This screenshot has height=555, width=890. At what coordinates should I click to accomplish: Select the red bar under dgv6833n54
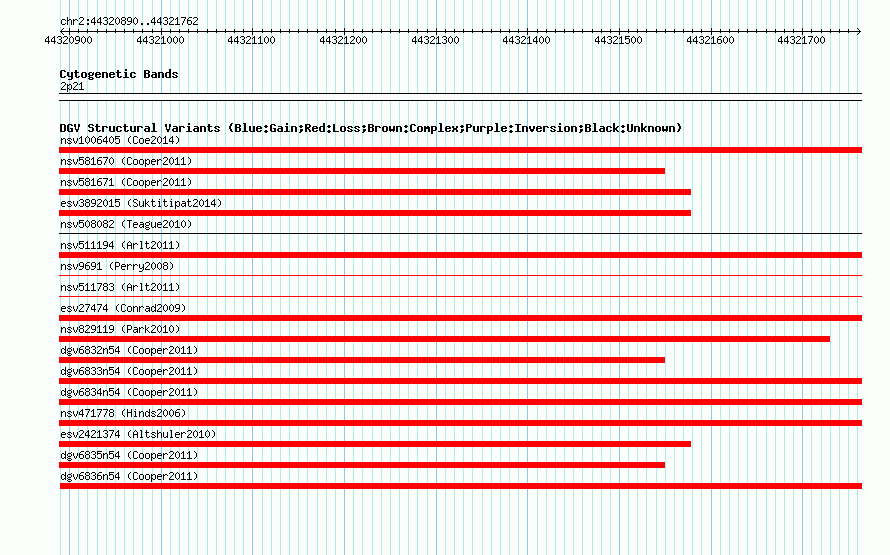460,381
